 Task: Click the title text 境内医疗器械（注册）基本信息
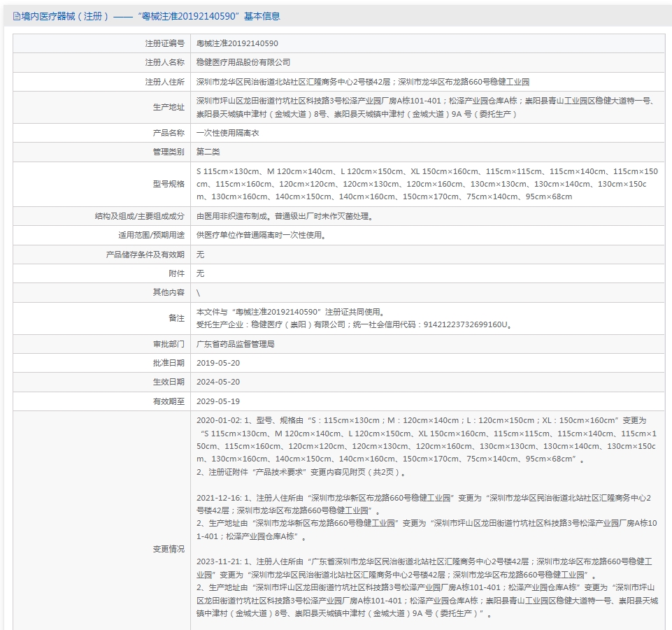tap(151, 16)
